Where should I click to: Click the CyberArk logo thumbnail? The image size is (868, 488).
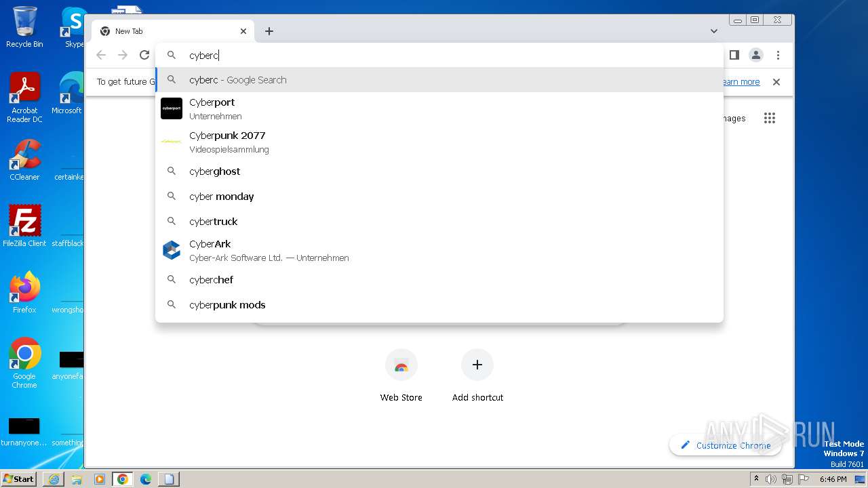172,250
